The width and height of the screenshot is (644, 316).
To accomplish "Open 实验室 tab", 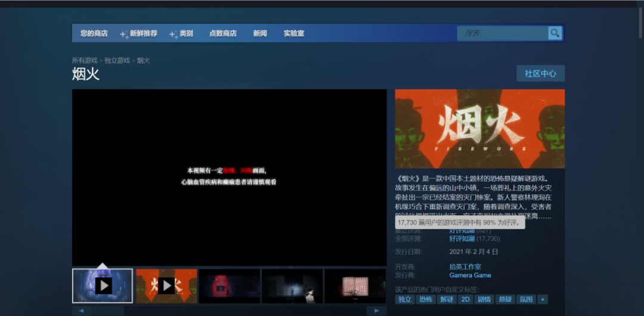I will [x=294, y=34].
